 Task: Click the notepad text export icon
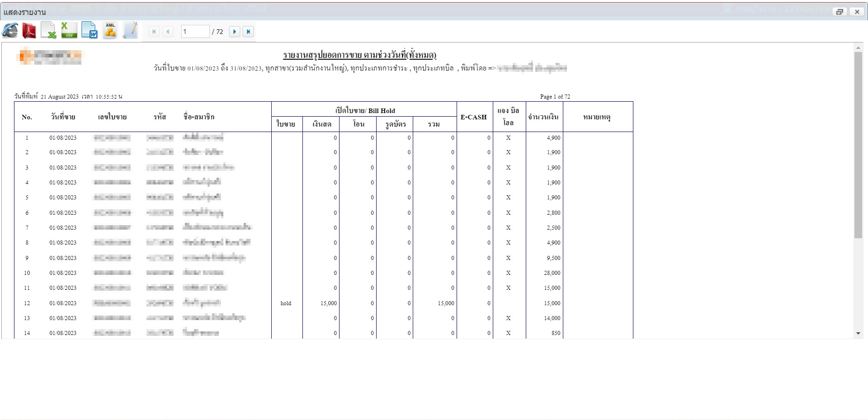130,31
